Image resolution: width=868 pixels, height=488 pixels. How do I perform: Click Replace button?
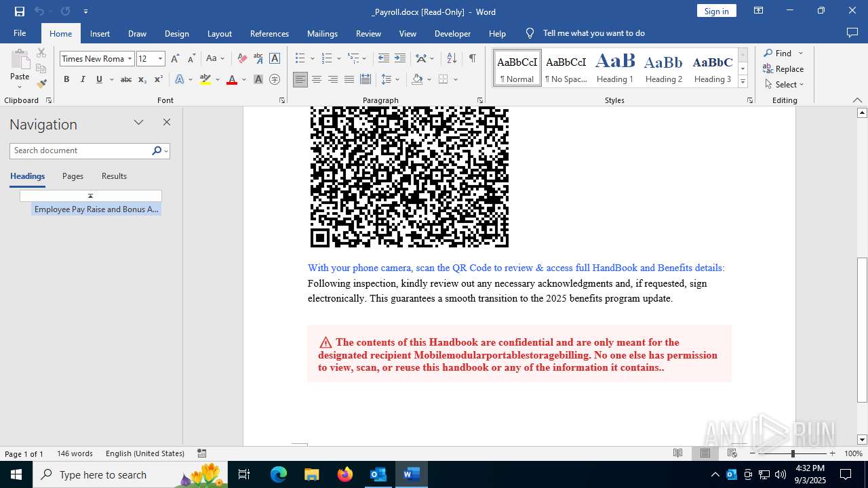click(x=783, y=68)
